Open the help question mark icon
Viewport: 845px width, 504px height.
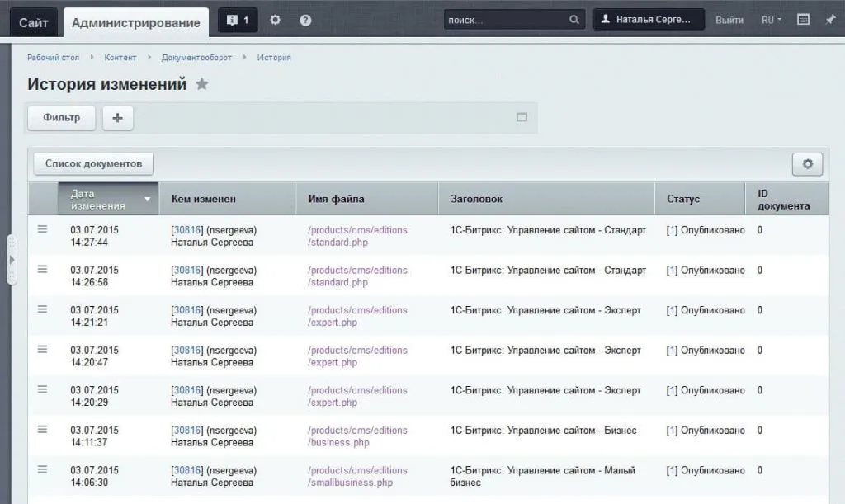pos(305,20)
